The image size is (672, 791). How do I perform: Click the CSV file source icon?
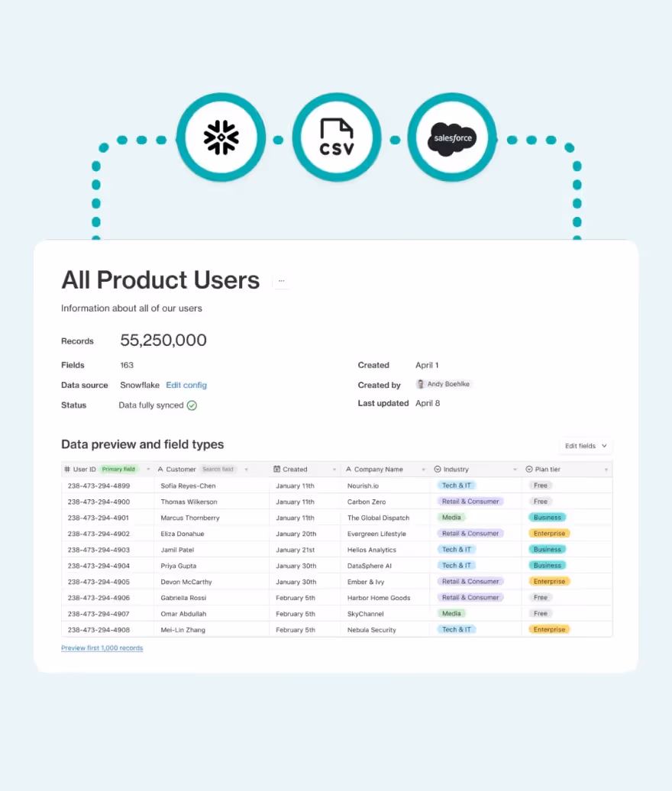pyautogui.click(x=337, y=137)
